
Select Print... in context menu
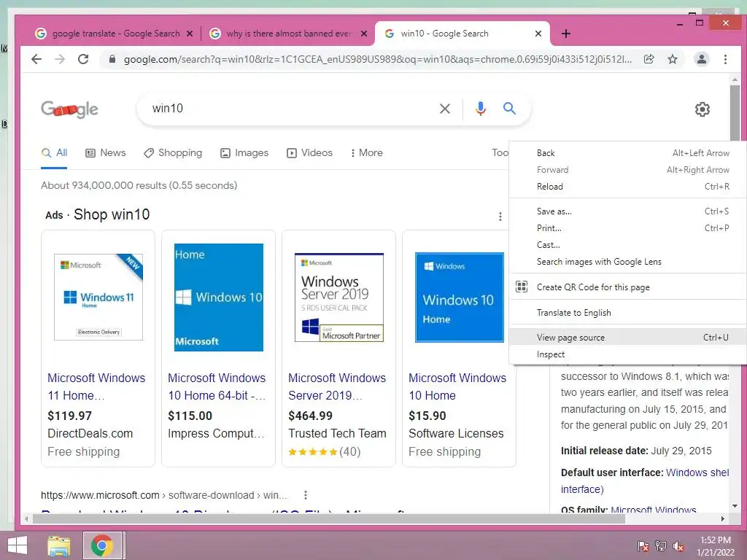click(x=627, y=228)
